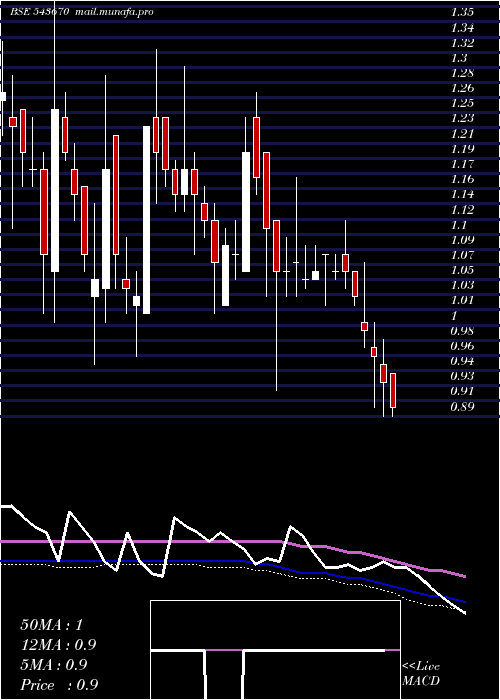500x700 pixels.
Task: Select the 1.26 axis value
Action: point(462,88)
